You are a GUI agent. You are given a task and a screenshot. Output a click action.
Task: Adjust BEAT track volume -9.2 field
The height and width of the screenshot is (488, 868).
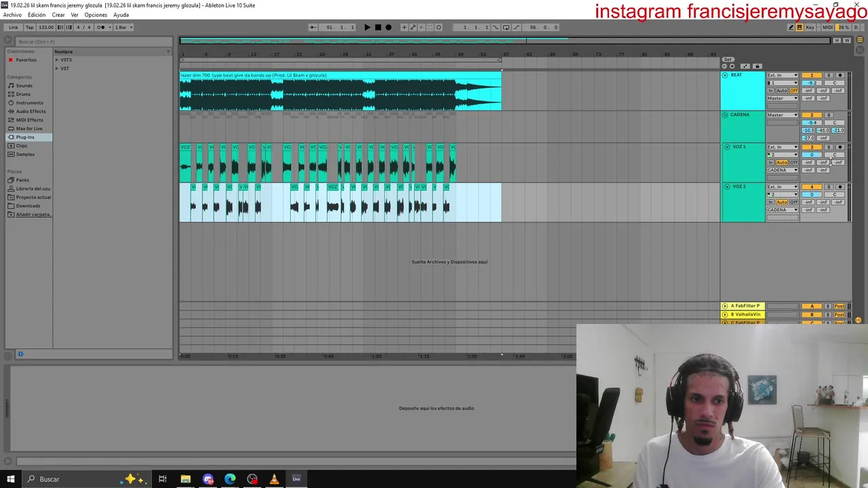tap(812, 83)
